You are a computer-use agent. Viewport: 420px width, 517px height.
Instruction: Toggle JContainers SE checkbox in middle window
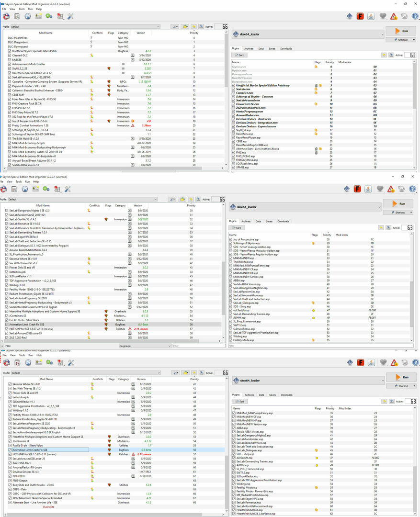[x=7, y=315]
